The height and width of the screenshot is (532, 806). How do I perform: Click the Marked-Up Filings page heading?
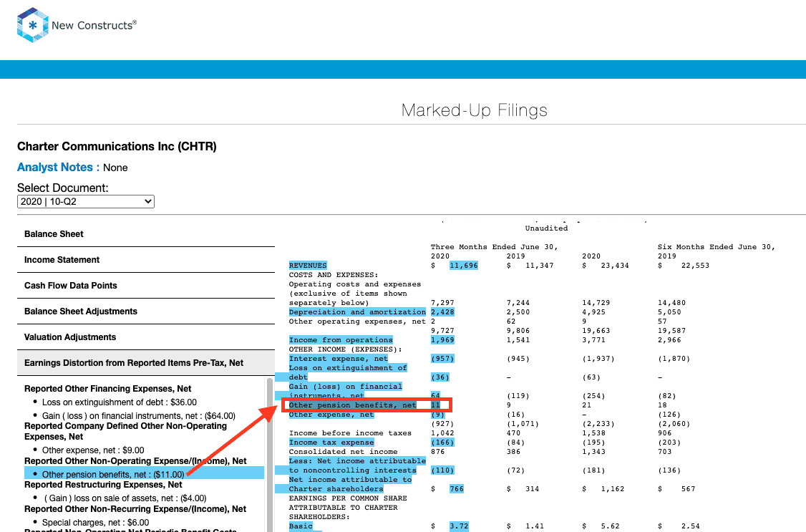click(x=474, y=110)
